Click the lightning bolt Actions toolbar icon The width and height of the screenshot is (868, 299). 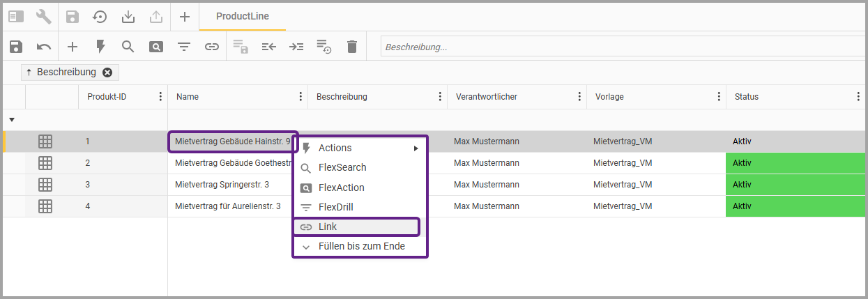coord(100,47)
